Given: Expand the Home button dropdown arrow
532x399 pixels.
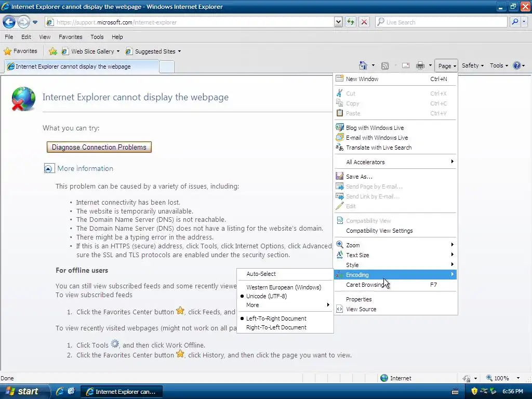Looking at the screenshot, I should (373, 65).
